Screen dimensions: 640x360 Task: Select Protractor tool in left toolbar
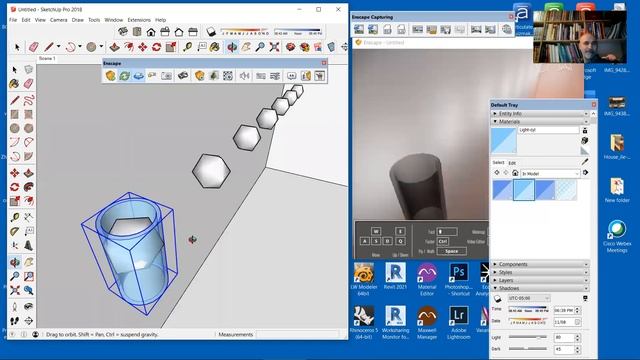15,231
